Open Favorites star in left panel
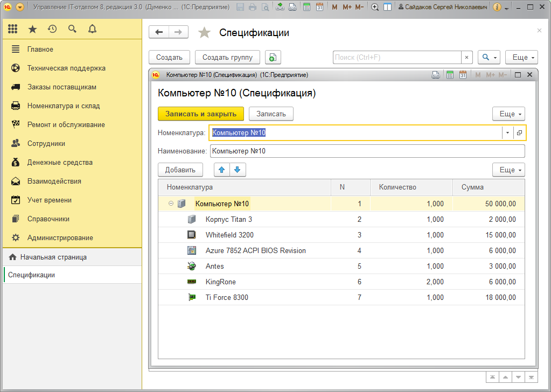The height and width of the screenshot is (392, 551). pos(32,29)
